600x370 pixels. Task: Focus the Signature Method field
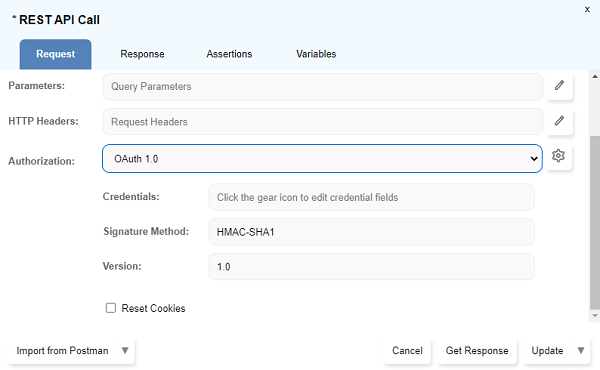pyautogui.click(x=371, y=232)
